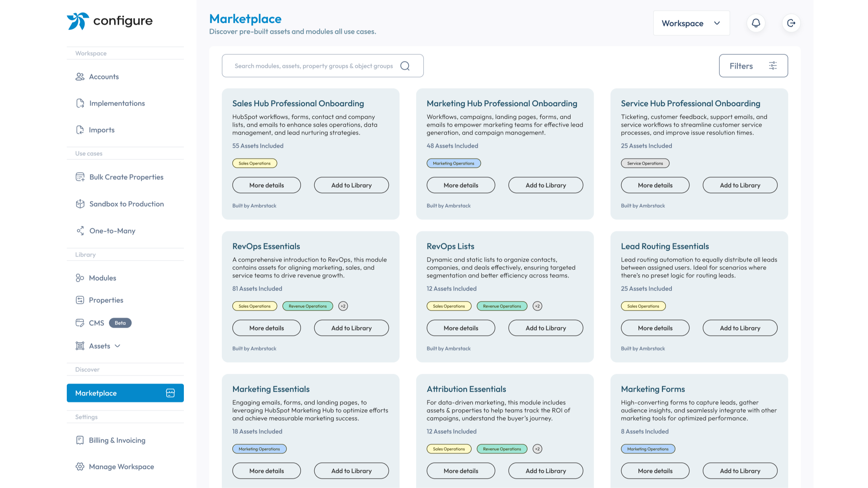Click the Sandbox to Production box icon
Screen dimensions: 868x488
tap(80, 204)
